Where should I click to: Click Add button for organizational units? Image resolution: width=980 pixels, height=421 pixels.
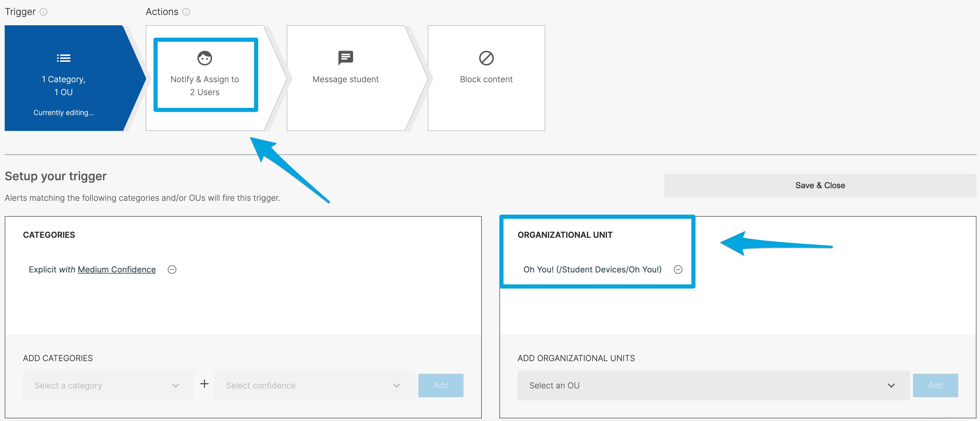[935, 386]
